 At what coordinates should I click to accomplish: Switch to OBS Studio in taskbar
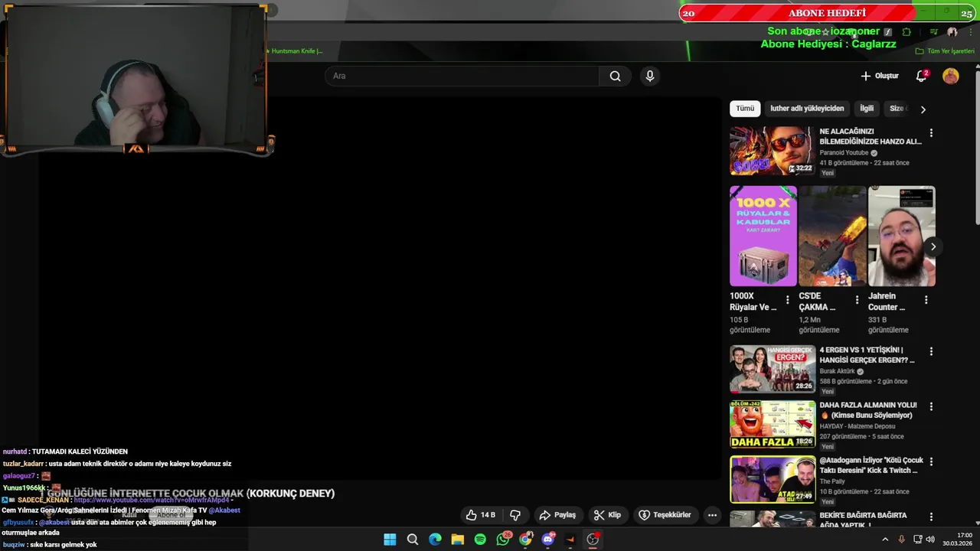coord(593,540)
